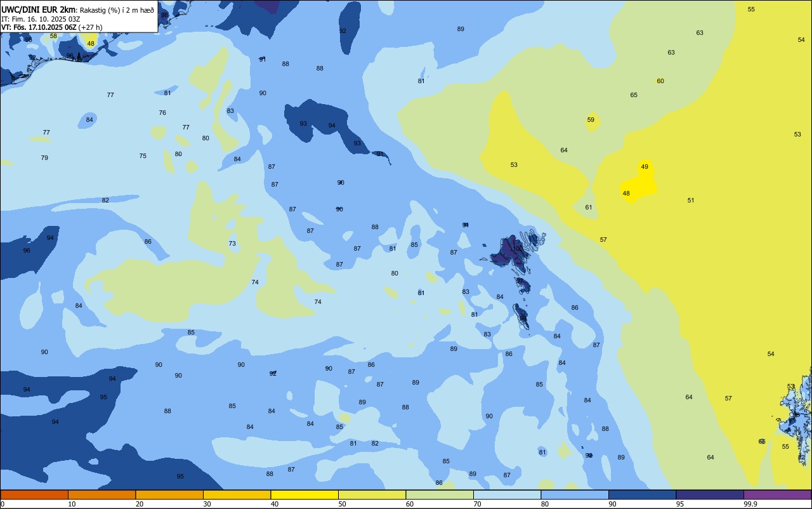The image size is (812, 509).
Task: Click the initial time line 'IT: Fim. 16. 10. 2025 03Z'
Action: [41, 18]
